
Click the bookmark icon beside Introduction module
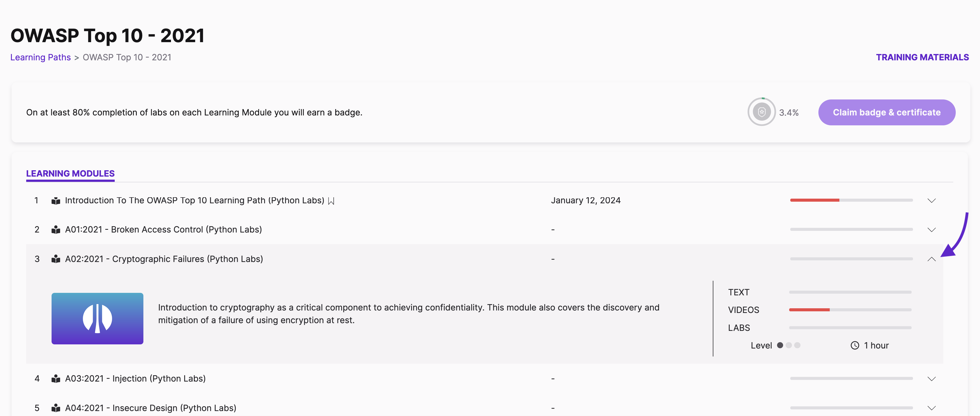331,201
